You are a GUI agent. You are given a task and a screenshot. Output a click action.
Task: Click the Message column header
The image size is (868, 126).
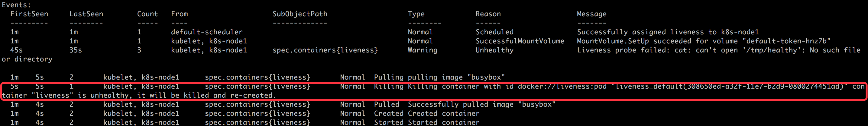(x=591, y=14)
